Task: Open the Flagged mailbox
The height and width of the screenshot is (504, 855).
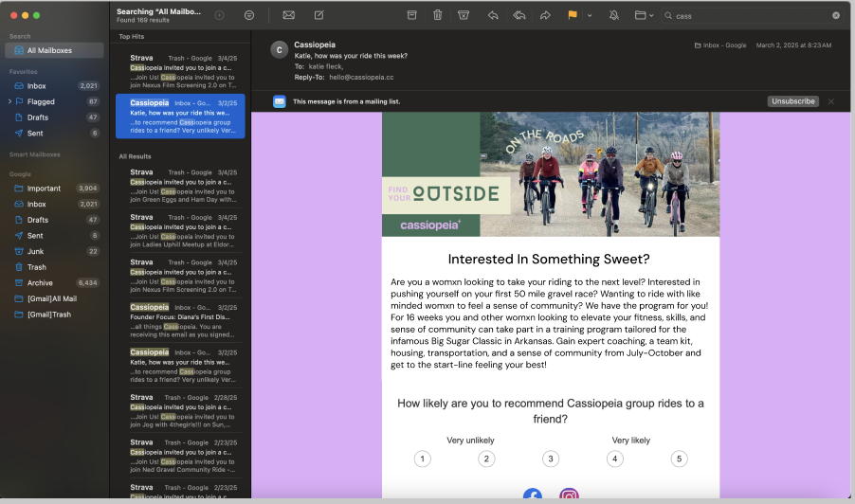Action: [54, 101]
